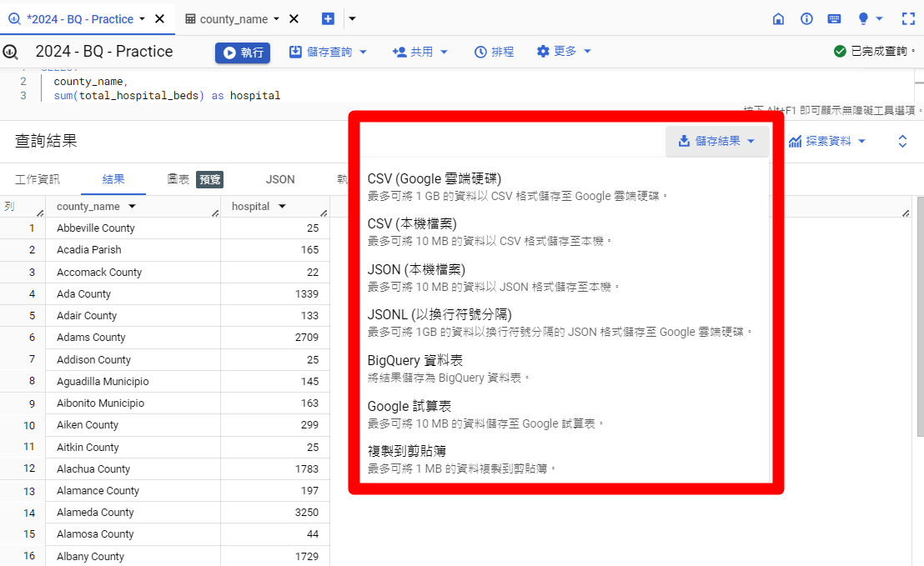The image size is (924, 566).
Task: Select the 結果 tab
Action: pos(113,179)
